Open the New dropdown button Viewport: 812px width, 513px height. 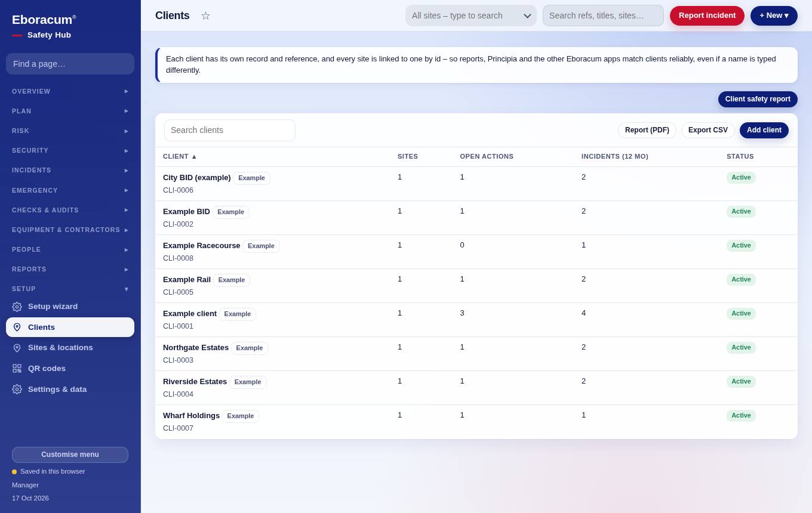pyautogui.click(x=774, y=16)
